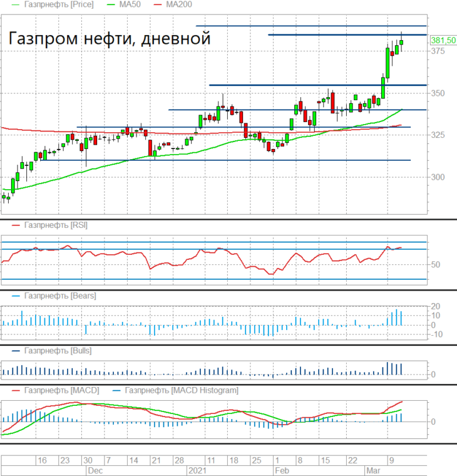Click the Газпрнефть [Price] legend label
This screenshot has width=457, height=476.
tap(59, 4)
